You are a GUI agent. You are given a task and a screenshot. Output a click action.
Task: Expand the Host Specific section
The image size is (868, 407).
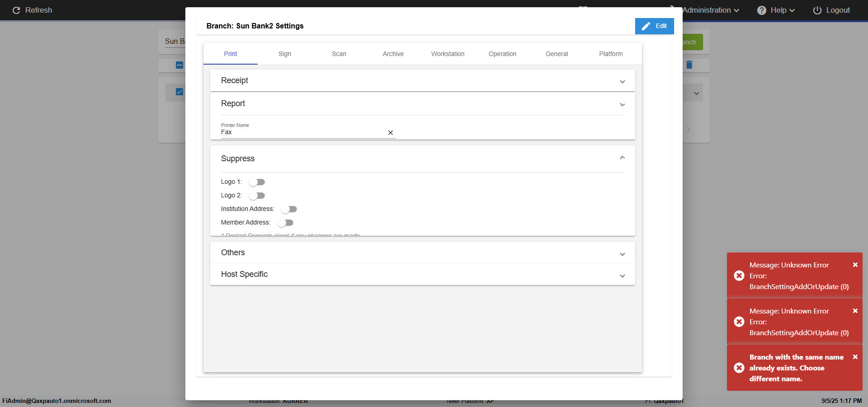point(622,276)
